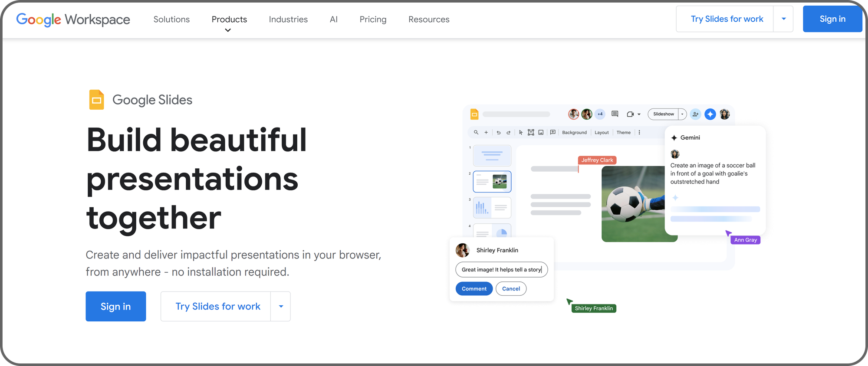Open the three-dot more options menu
This screenshot has width=868, height=366.
pyautogui.click(x=639, y=132)
